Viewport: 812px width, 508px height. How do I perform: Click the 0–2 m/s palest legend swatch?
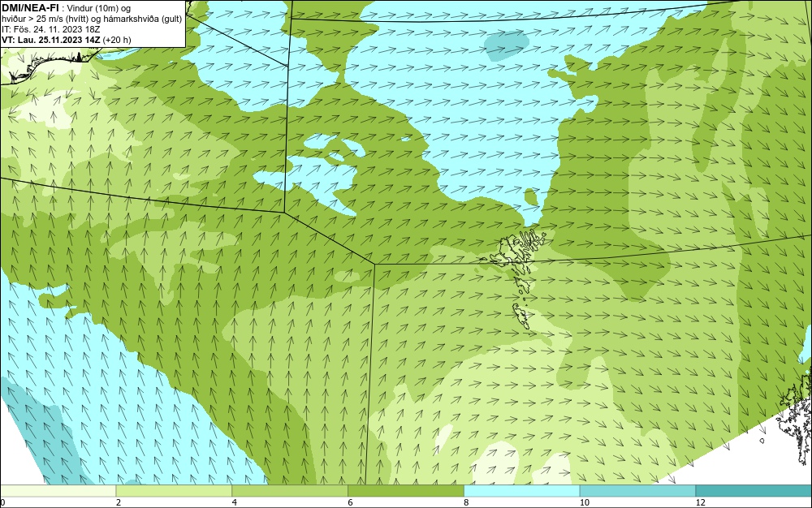[58, 491]
